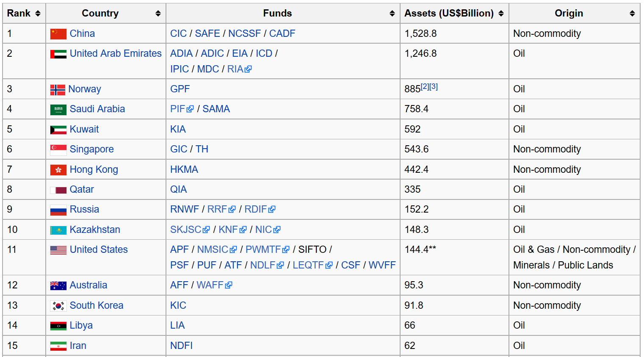Click the Australia flag icon
This screenshot has height=357, width=644.
click(58, 286)
